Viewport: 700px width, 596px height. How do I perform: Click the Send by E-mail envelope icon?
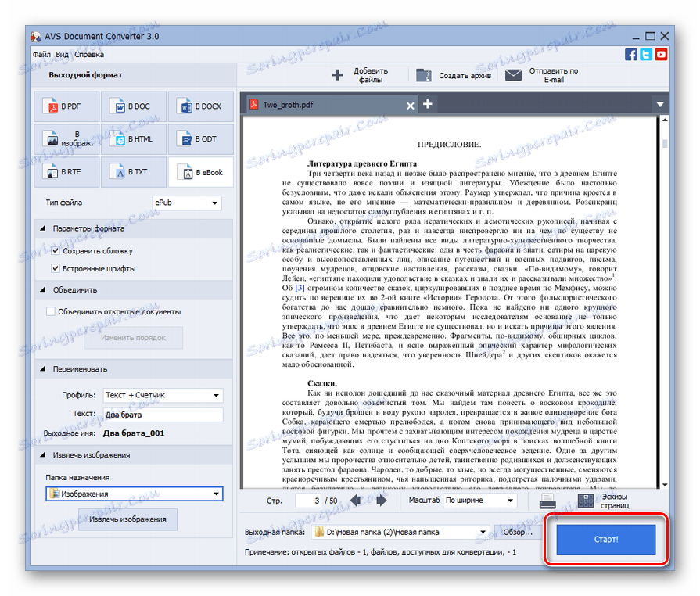[x=513, y=75]
